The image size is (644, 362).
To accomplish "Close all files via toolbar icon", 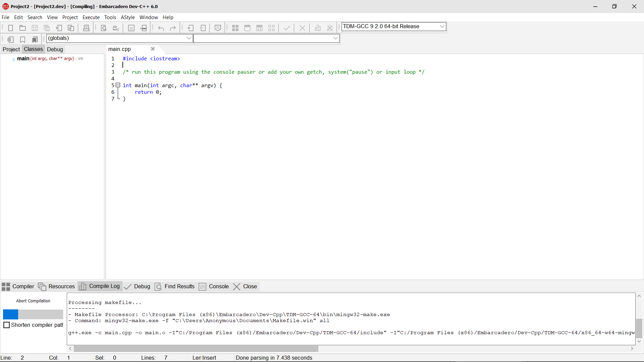I will coord(71,28).
